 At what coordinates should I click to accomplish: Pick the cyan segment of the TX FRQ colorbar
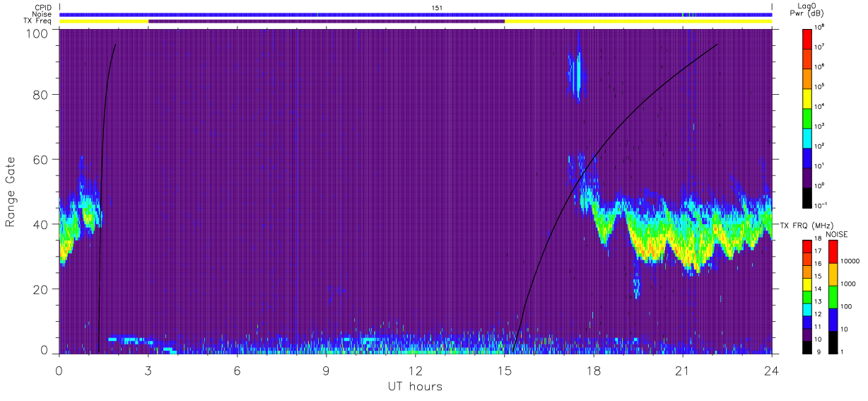click(x=807, y=309)
